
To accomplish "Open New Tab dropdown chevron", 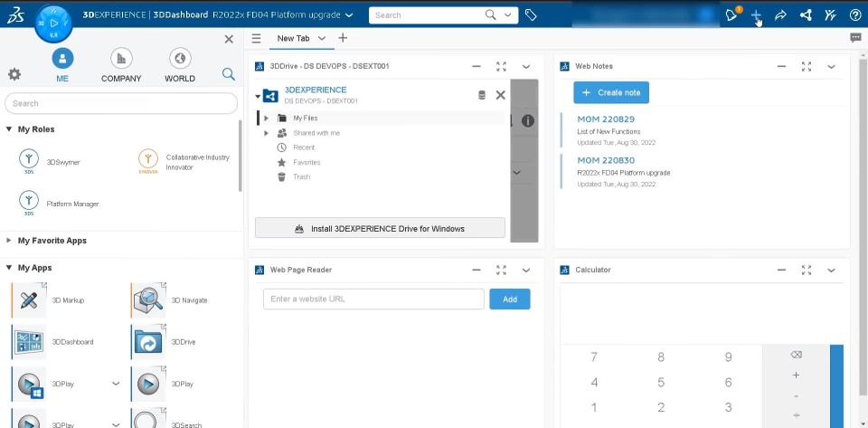I will pos(322,38).
